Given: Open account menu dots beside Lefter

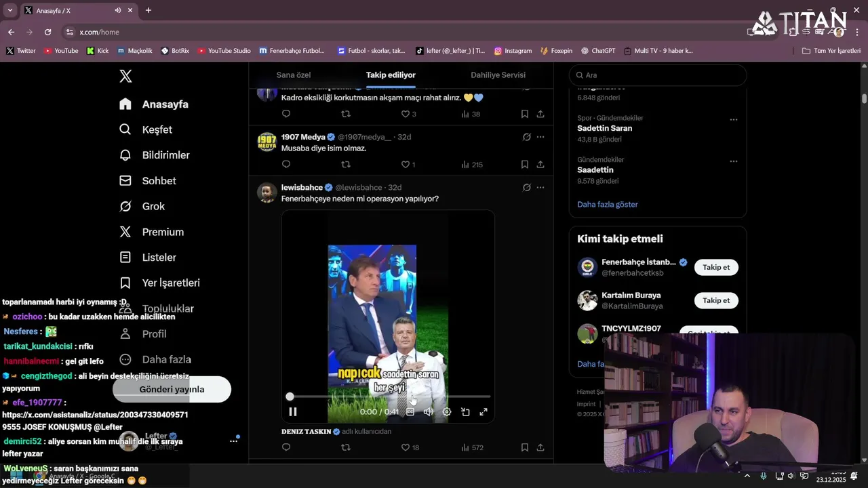Looking at the screenshot, I should pyautogui.click(x=233, y=441).
